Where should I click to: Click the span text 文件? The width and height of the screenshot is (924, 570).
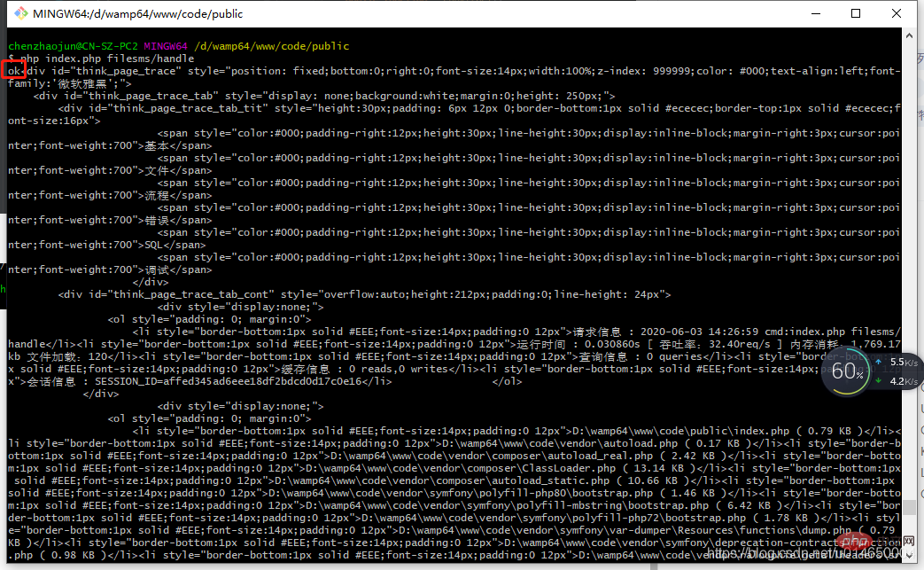point(157,170)
